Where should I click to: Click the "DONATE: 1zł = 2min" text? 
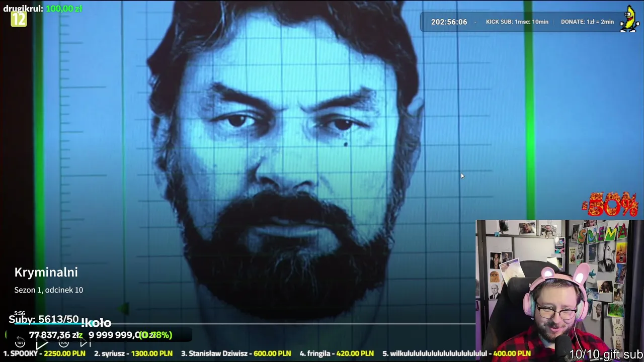tap(587, 22)
